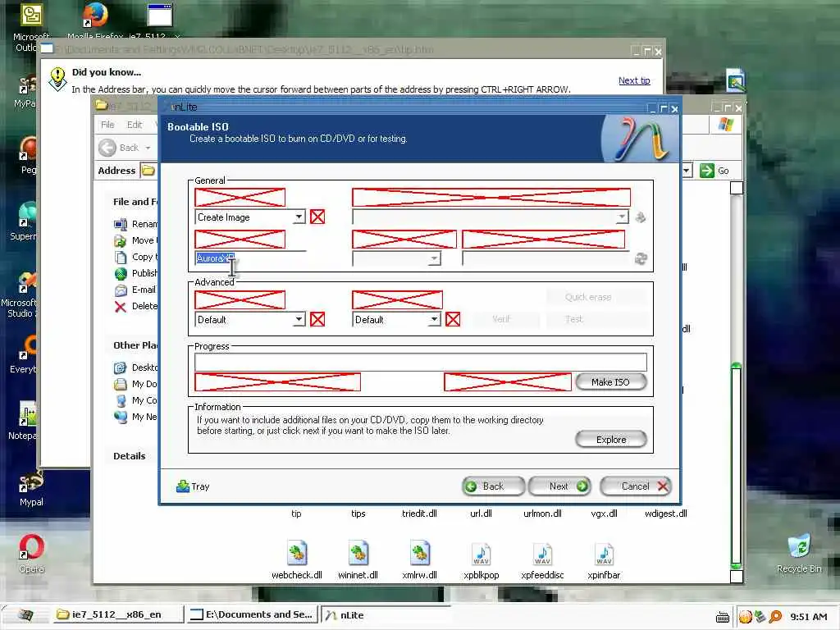Click the Explorer Back toolbar button
840x630 pixels.
pyautogui.click(x=120, y=148)
